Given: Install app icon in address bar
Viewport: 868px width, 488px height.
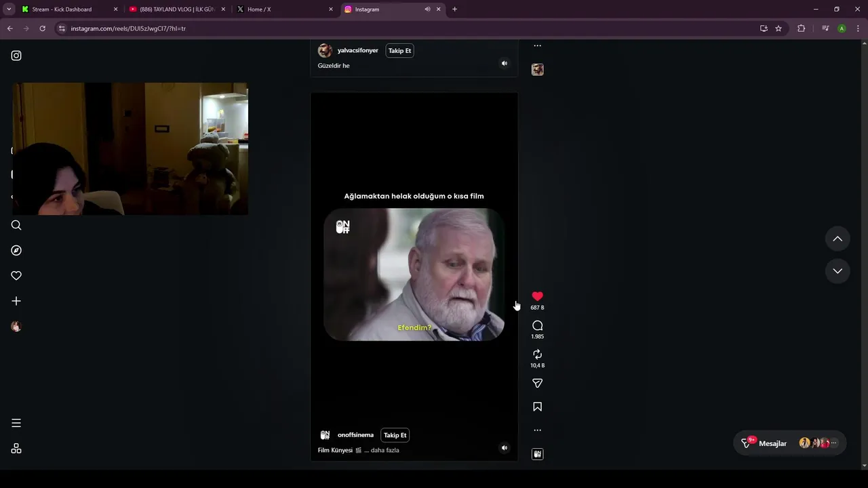Looking at the screenshot, I should [764, 28].
